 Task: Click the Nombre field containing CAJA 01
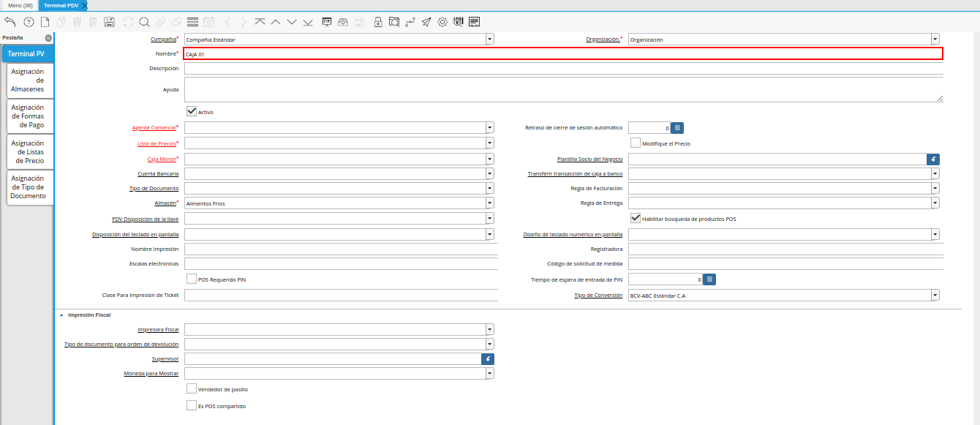tap(563, 53)
